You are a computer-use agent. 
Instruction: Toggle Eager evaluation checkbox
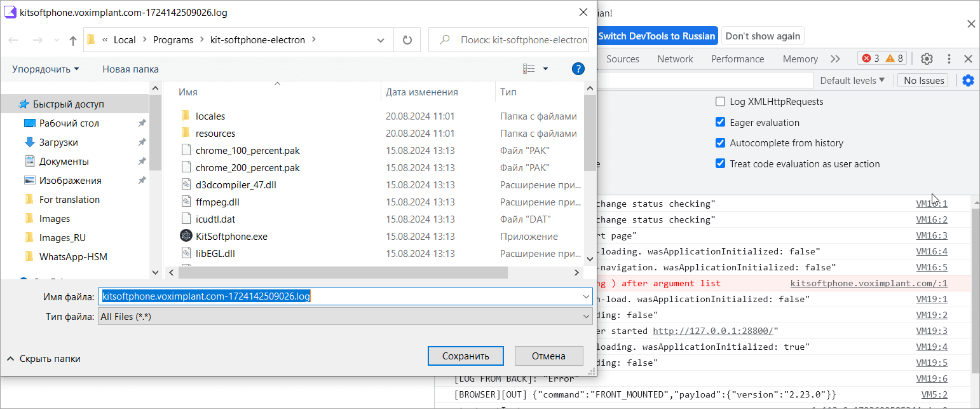point(720,122)
